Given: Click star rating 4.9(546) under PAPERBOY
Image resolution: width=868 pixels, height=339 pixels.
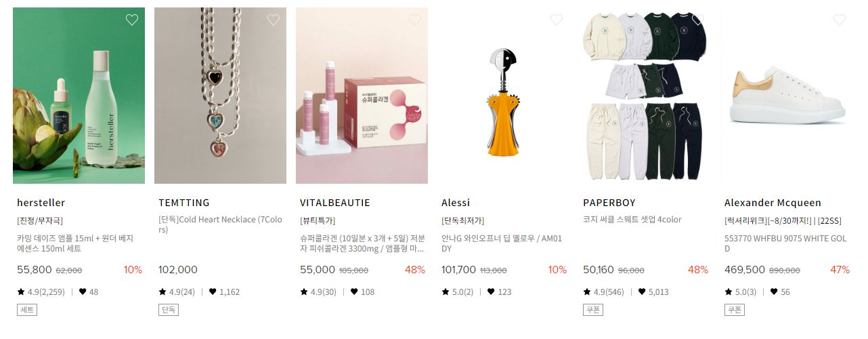Looking at the screenshot, I should pyautogui.click(x=603, y=292).
